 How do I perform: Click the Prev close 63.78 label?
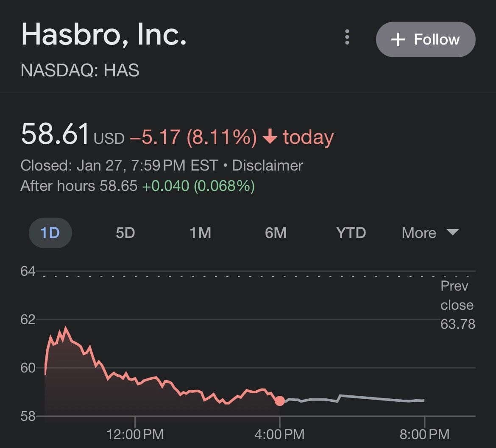click(457, 305)
